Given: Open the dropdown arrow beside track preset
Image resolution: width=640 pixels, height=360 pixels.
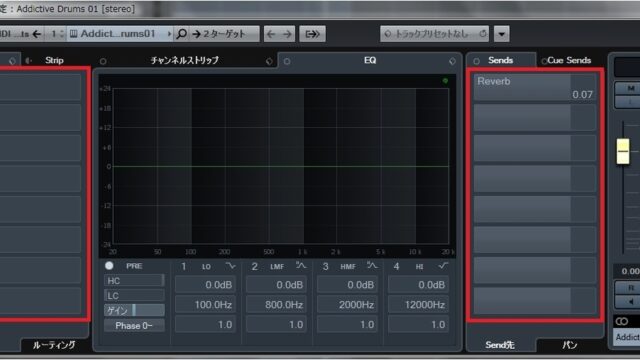Looking at the screenshot, I should (x=502, y=34).
